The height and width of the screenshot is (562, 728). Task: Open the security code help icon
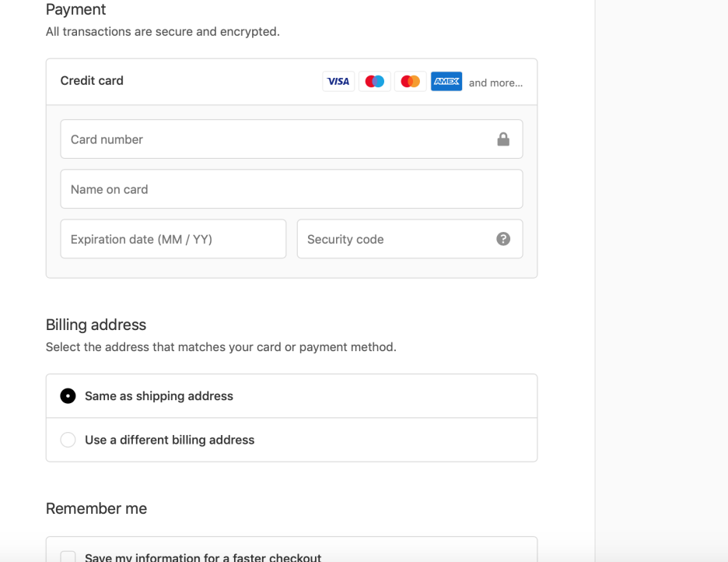tap(503, 239)
